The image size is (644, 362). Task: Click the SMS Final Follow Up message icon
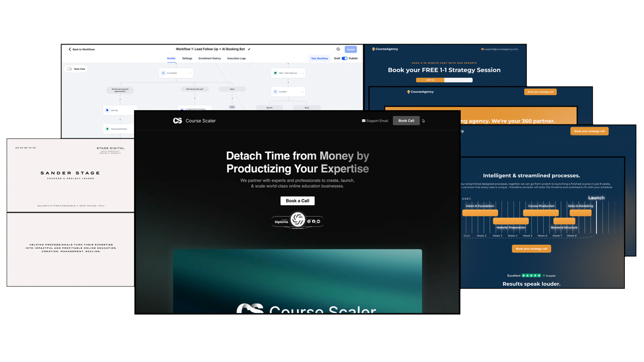tap(275, 73)
